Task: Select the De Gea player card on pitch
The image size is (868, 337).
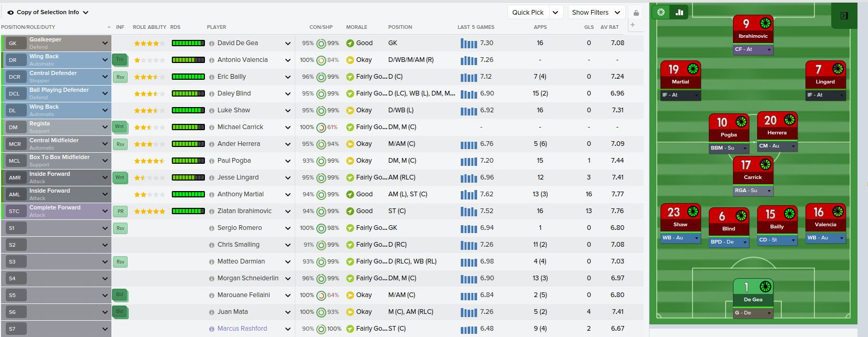Action: coord(753,293)
